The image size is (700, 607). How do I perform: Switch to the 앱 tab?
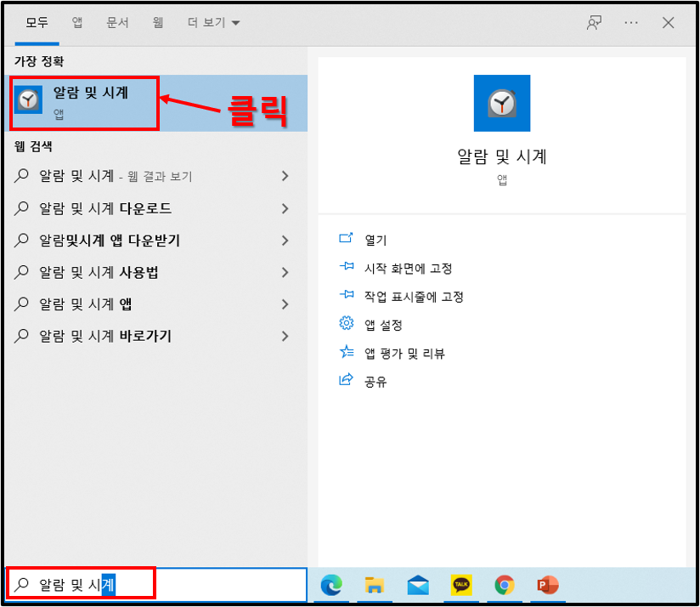click(77, 22)
